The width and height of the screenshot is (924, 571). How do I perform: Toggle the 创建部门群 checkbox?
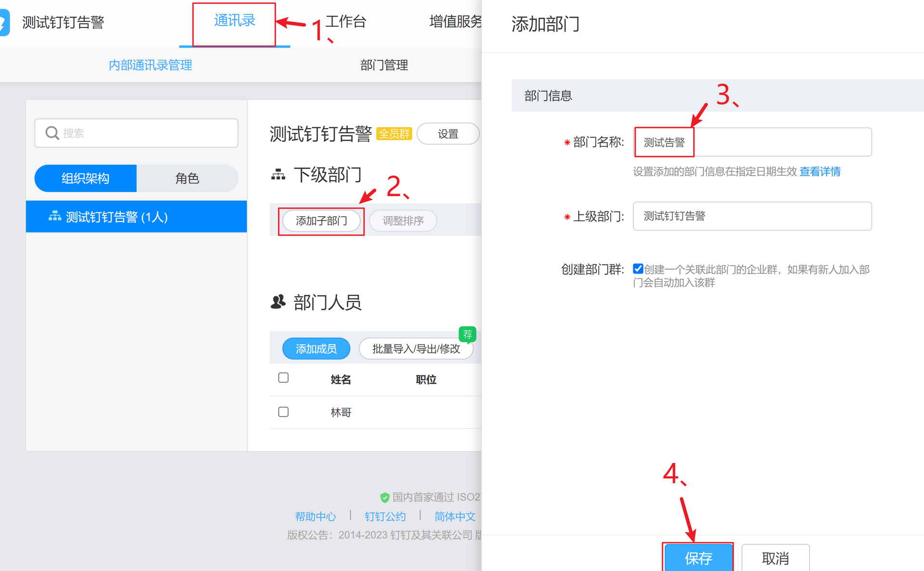[x=638, y=269]
